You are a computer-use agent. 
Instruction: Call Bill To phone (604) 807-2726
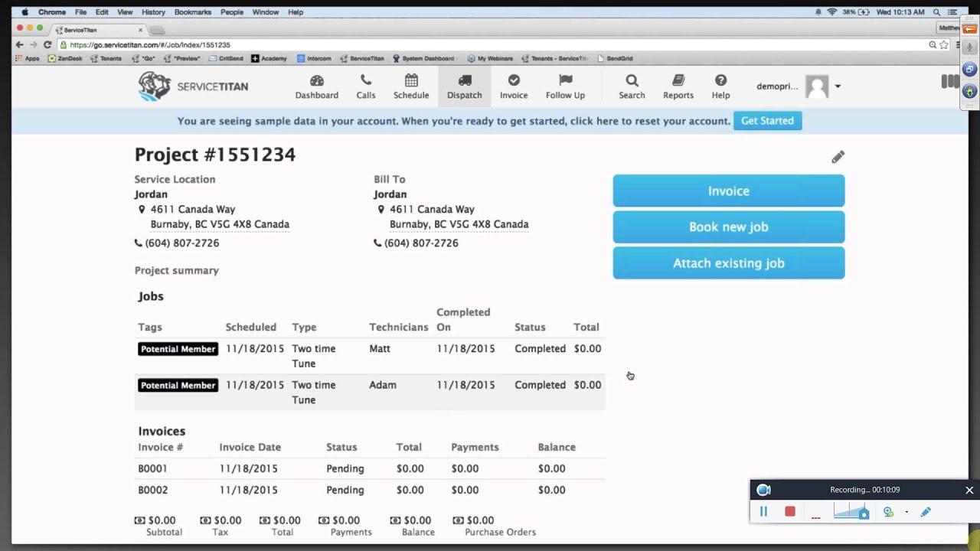coord(421,243)
